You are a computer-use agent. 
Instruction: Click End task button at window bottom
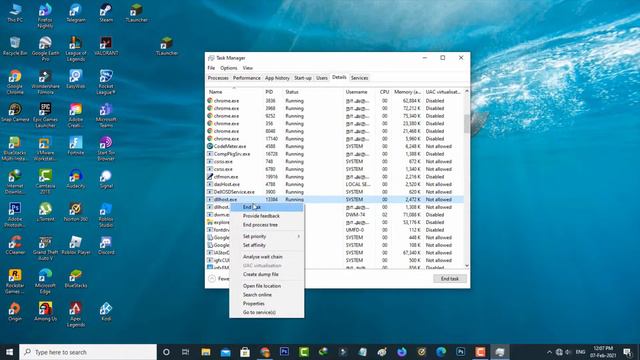click(x=450, y=278)
